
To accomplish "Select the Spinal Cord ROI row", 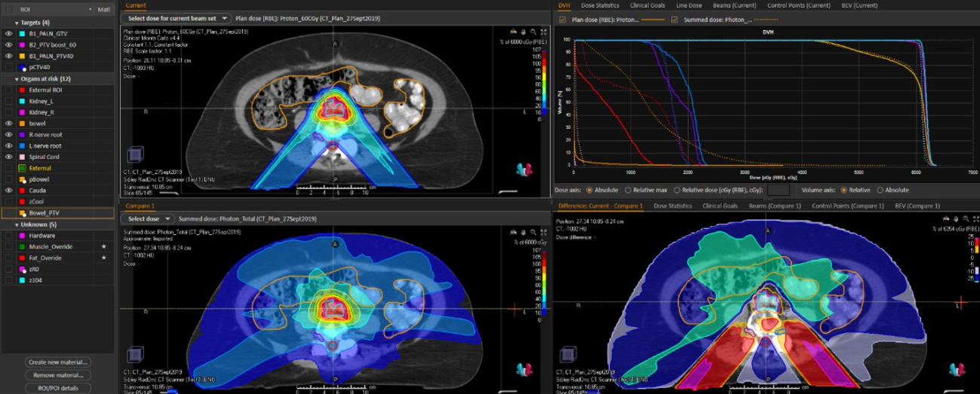I will coord(57,157).
